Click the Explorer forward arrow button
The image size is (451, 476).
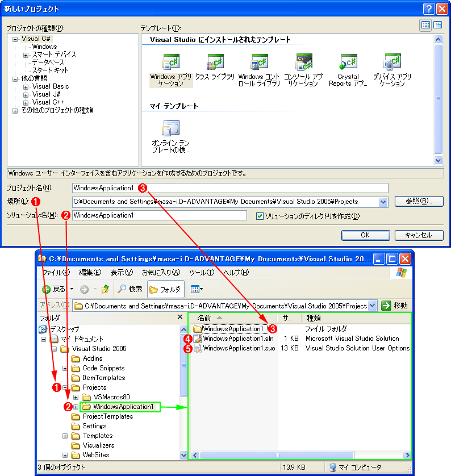(x=84, y=290)
